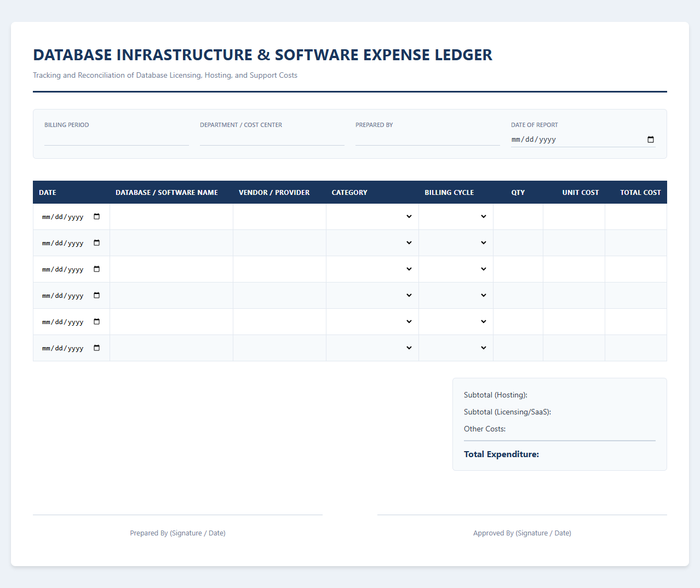Click the date text in fourth table row

[63, 296]
